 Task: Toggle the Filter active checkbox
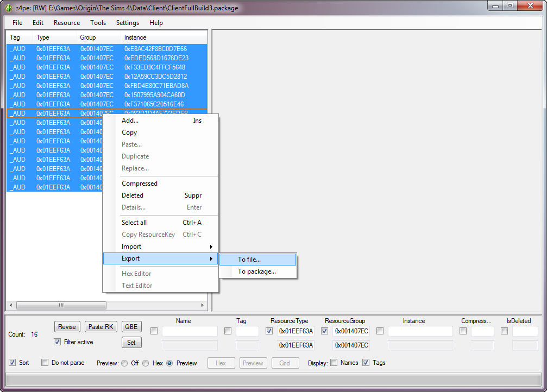click(x=58, y=342)
